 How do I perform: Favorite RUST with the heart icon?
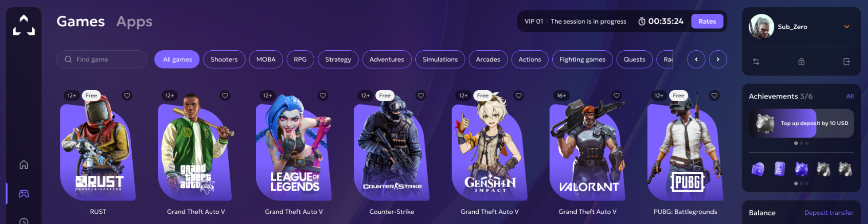[x=127, y=95]
